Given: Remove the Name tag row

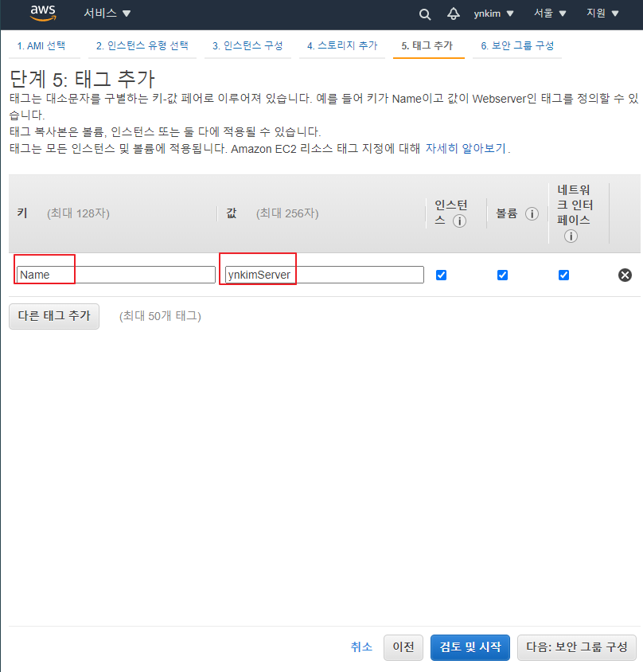Looking at the screenshot, I should click(x=625, y=275).
